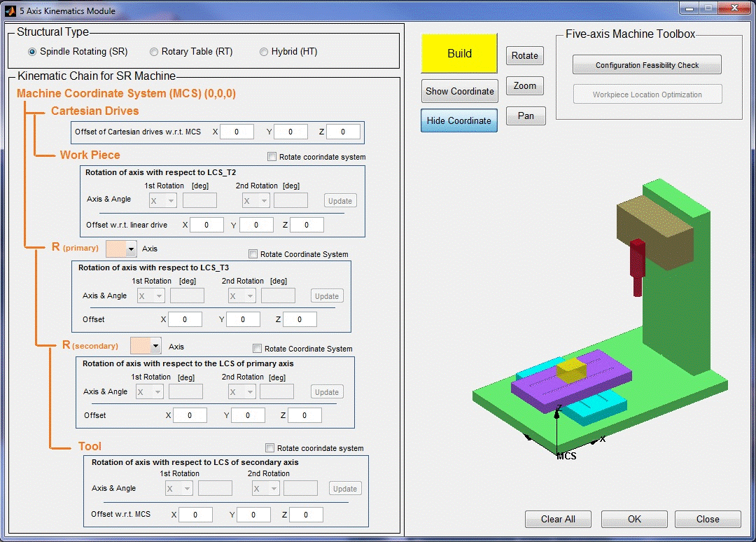Click Work Piece 2nd Rotation angle field

click(x=290, y=200)
